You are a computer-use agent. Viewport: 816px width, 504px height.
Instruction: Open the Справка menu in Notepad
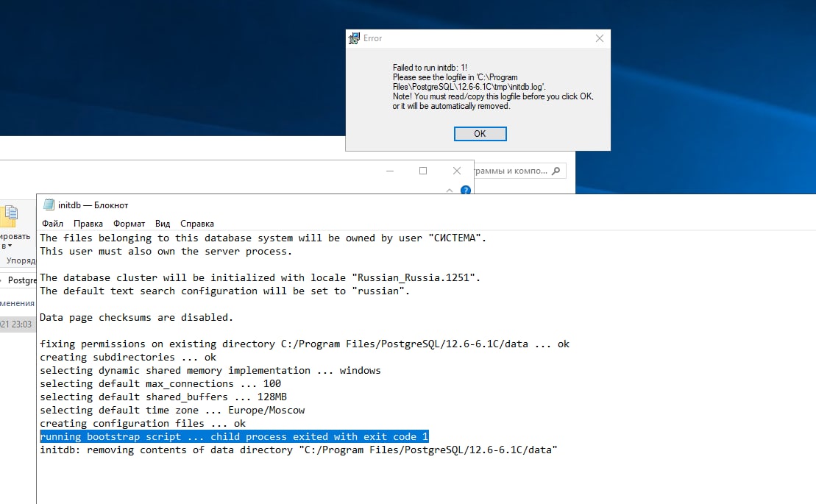[x=196, y=224]
